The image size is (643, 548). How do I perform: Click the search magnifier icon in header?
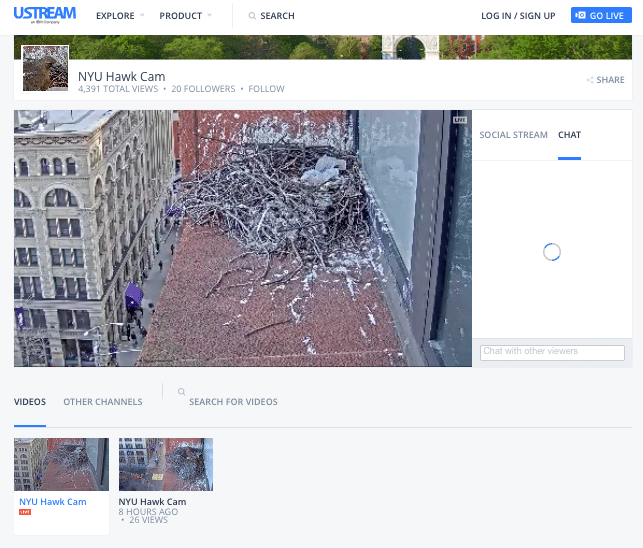(x=252, y=16)
